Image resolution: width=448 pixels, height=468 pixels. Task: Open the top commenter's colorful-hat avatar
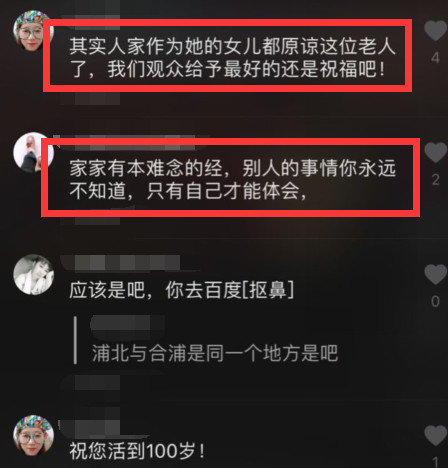[33, 31]
